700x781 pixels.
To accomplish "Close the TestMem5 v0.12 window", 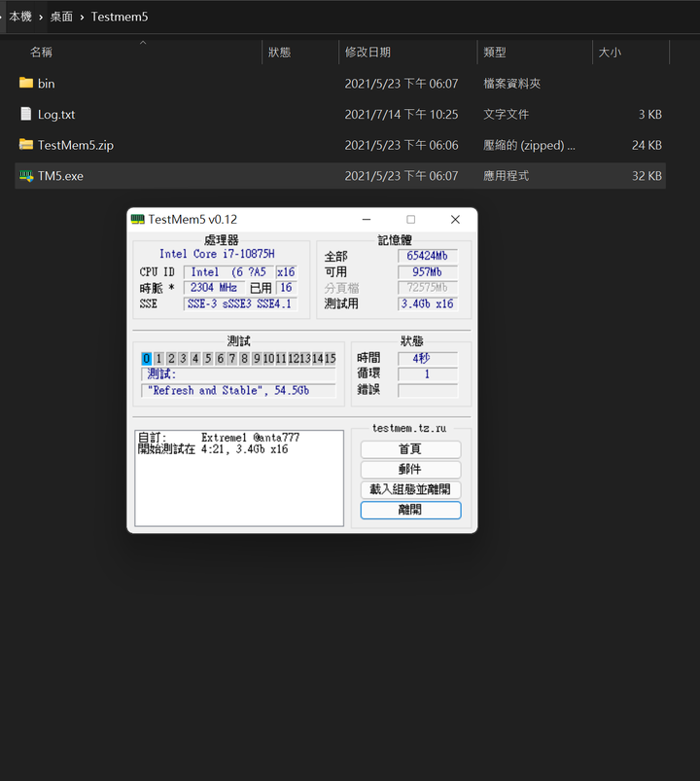I will (455, 219).
